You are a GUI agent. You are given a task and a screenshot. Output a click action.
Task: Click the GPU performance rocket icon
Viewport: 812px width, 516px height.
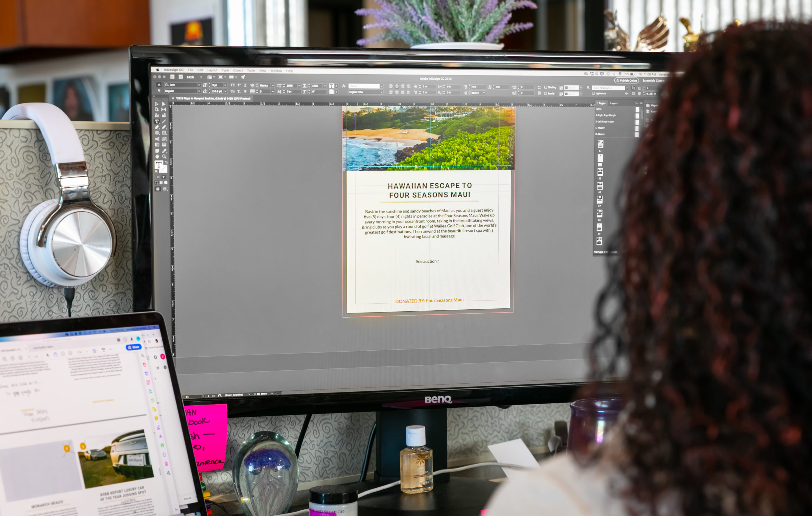pos(243,77)
